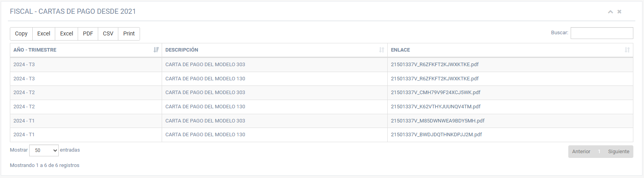Image resolution: width=644 pixels, height=178 pixels.
Task: Go to Anterior page
Action: click(x=581, y=152)
